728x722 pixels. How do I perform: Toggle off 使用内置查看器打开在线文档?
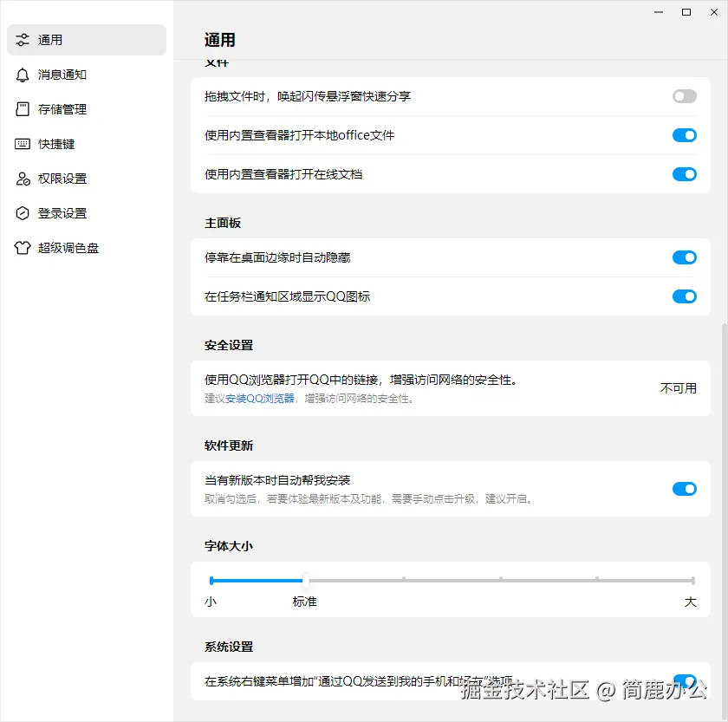click(684, 174)
